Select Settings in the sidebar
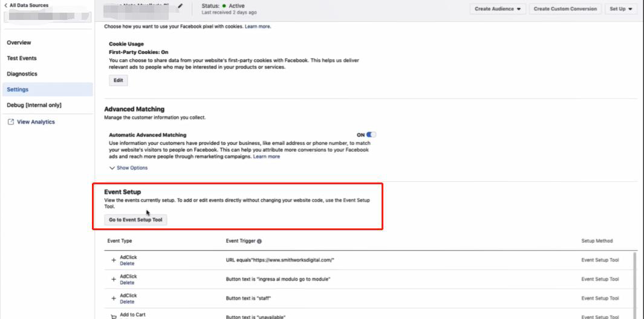644x319 pixels. click(x=47, y=89)
